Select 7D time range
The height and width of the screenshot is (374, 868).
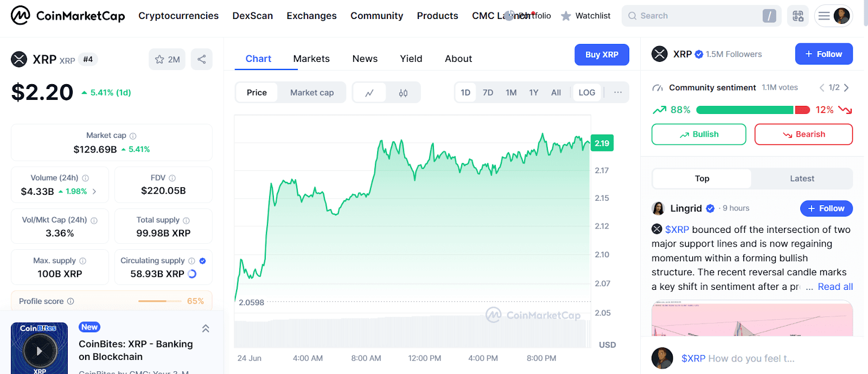pos(488,93)
